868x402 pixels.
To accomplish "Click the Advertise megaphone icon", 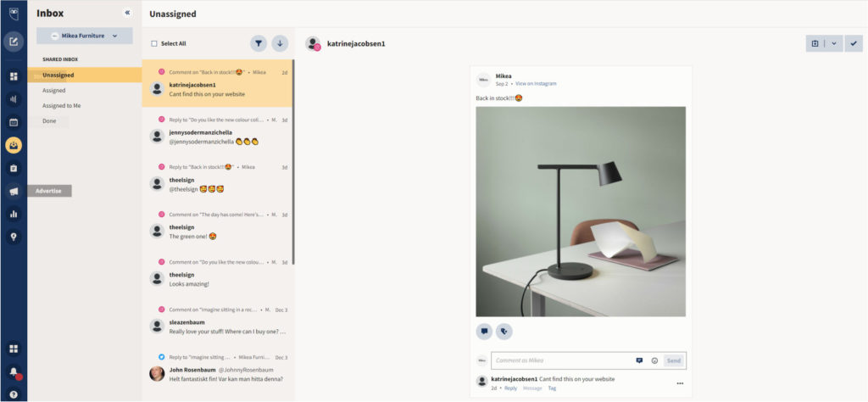I will (x=14, y=192).
